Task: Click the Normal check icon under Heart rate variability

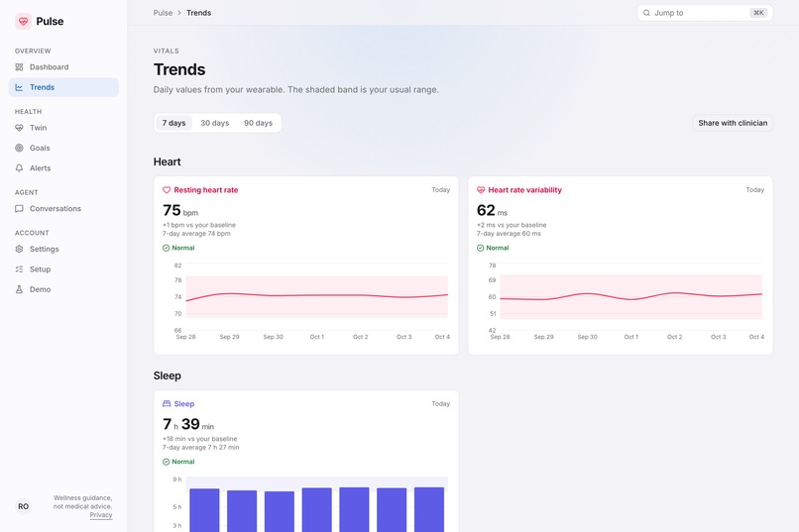Action: click(480, 248)
